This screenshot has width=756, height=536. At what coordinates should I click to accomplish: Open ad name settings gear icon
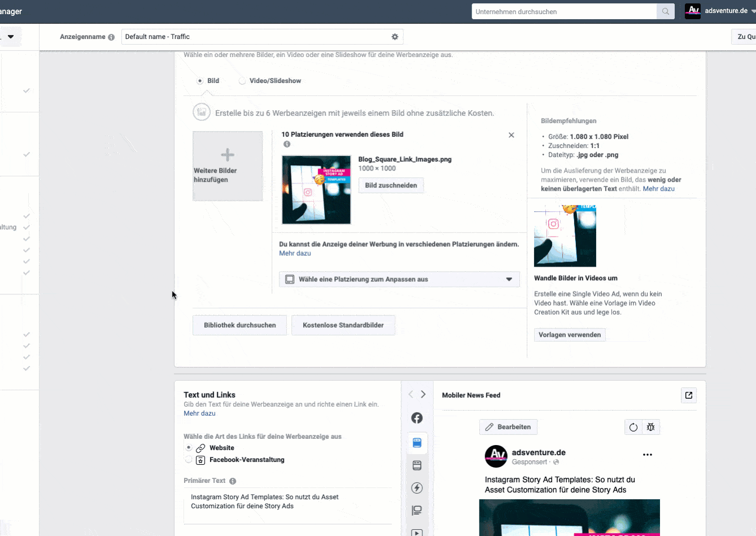395,37
